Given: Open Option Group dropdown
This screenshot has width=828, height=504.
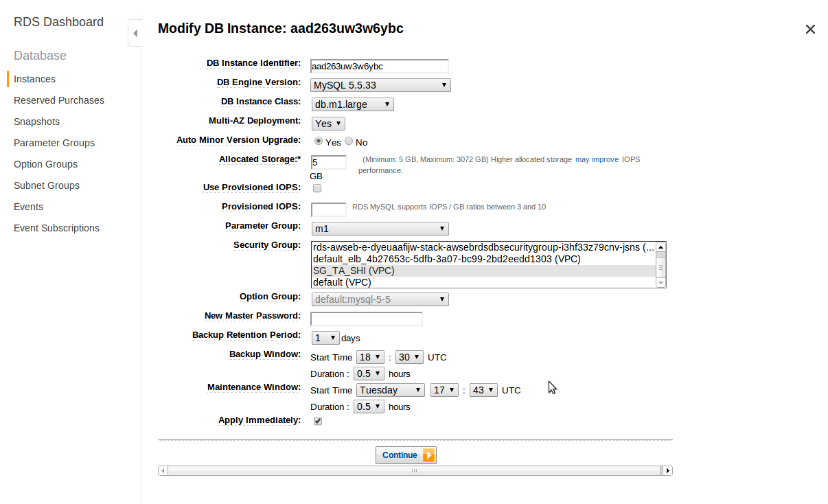Looking at the screenshot, I should (380, 299).
